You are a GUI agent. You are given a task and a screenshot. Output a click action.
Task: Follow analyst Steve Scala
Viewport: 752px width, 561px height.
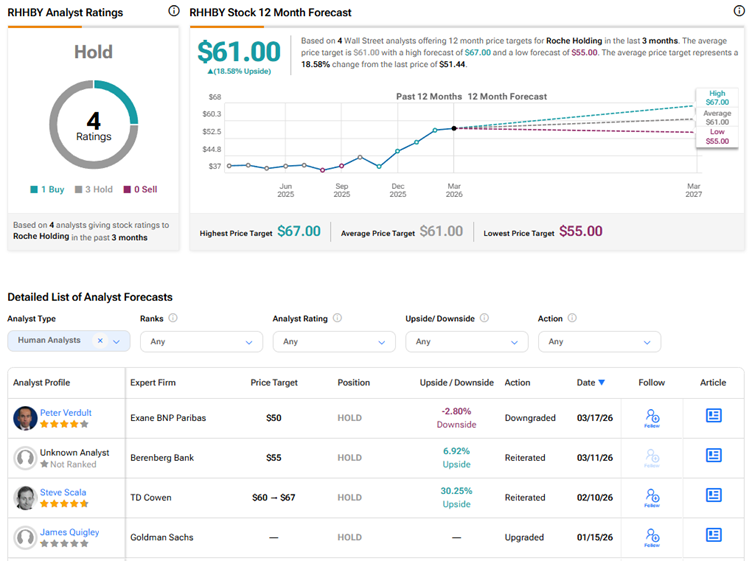point(652,497)
